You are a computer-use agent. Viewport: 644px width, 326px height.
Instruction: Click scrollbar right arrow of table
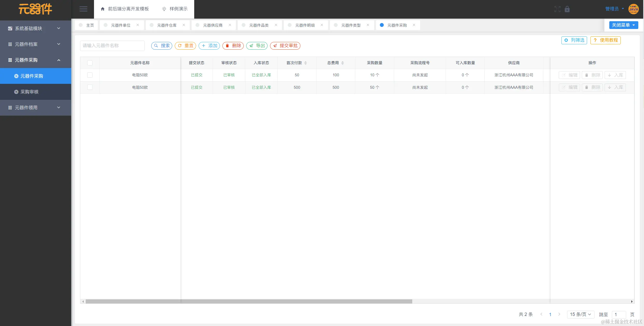[x=632, y=301]
